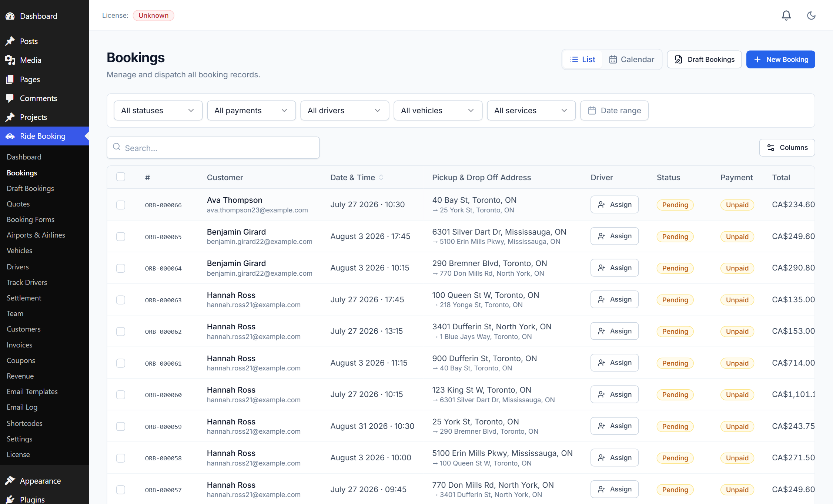Switch to Calendar view tab

click(632, 59)
